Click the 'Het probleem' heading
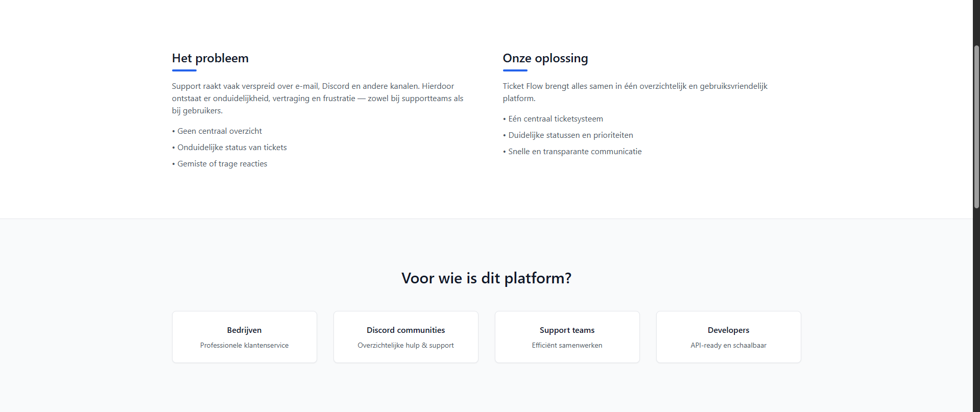Image resolution: width=980 pixels, height=412 pixels. coord(210,58)
